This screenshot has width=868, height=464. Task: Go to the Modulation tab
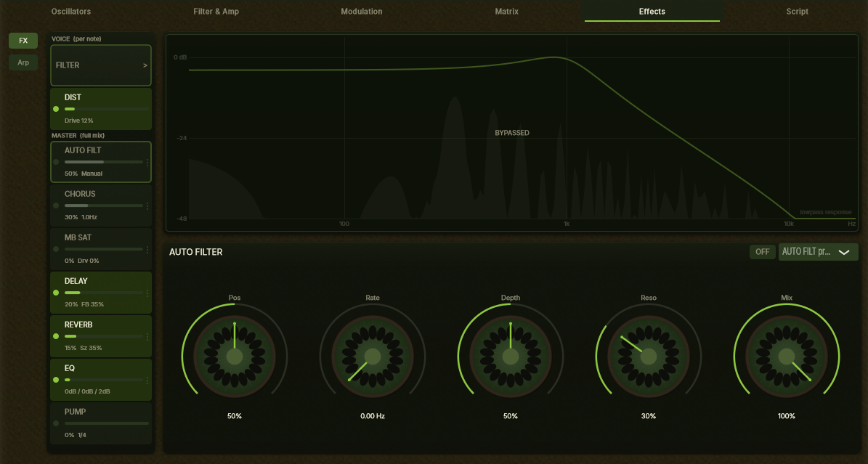pyautogui.click(x=362, y=11)
